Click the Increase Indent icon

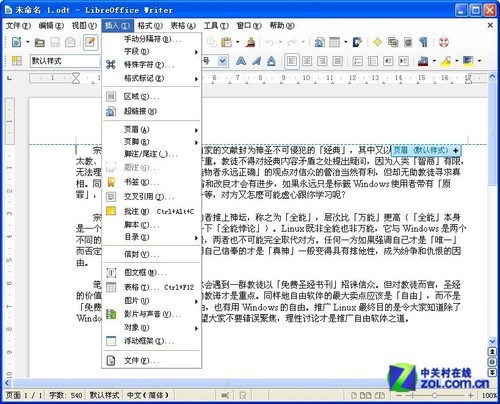pyautogui.click(x=403, y=61)
